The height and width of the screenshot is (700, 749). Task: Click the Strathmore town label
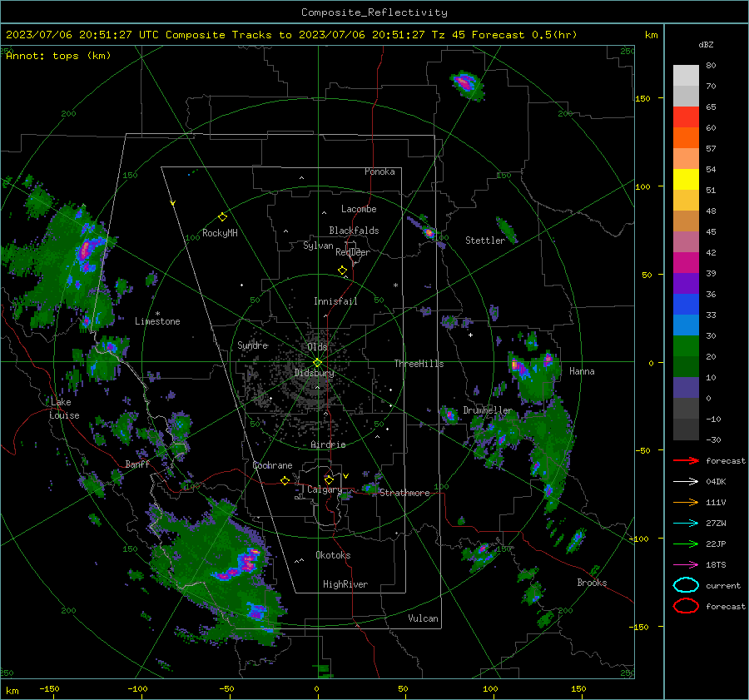(x=404, y=493)
